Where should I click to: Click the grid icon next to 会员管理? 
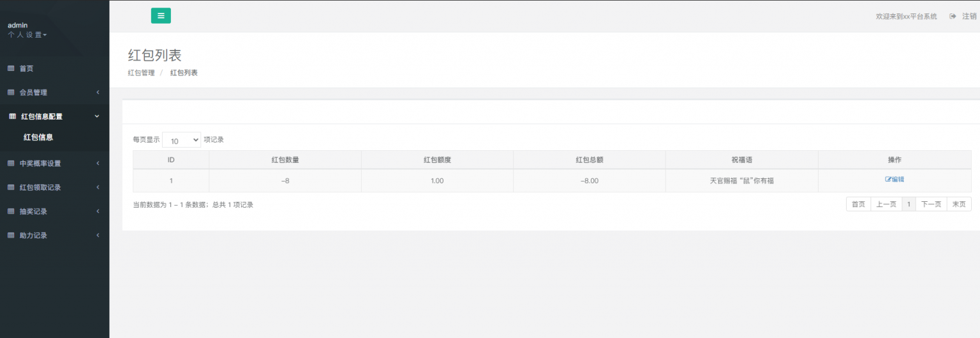coord(11,93)
